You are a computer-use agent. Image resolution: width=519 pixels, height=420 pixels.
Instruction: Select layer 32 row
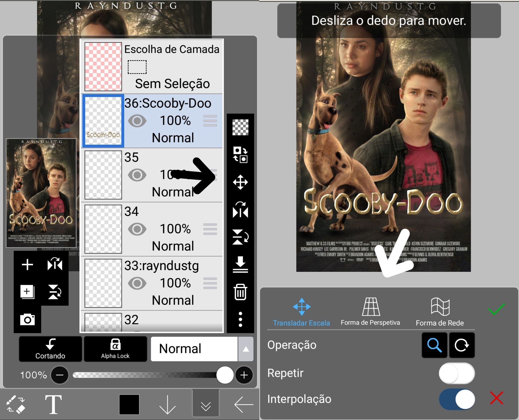(152, 321)
